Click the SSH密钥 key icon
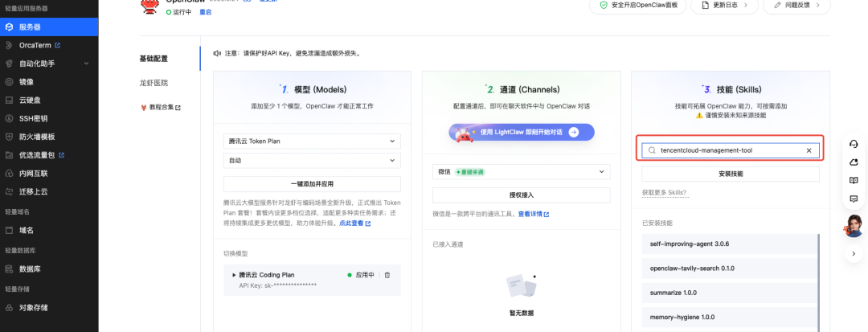This screenshot has height=332, width=868. click(x=9, y=118)
